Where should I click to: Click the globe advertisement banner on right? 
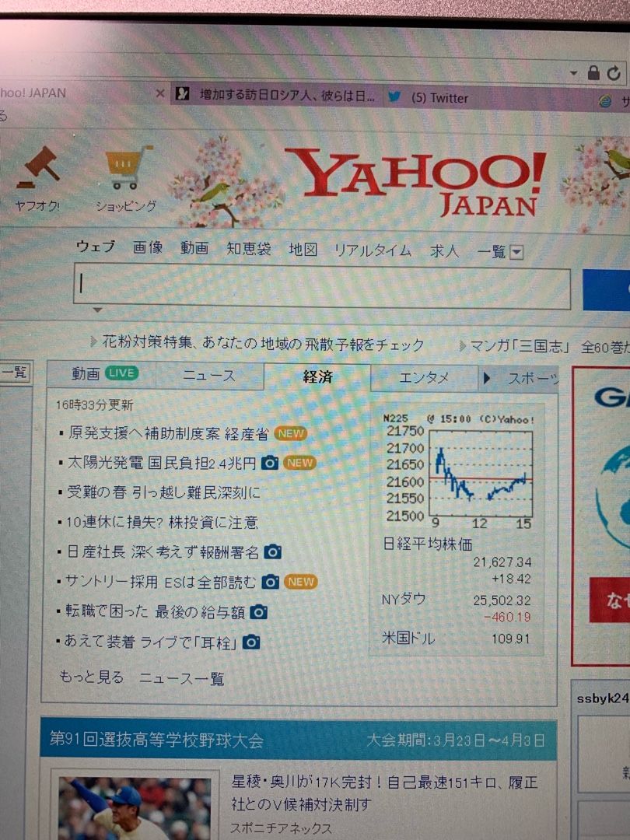click(602, 516)
